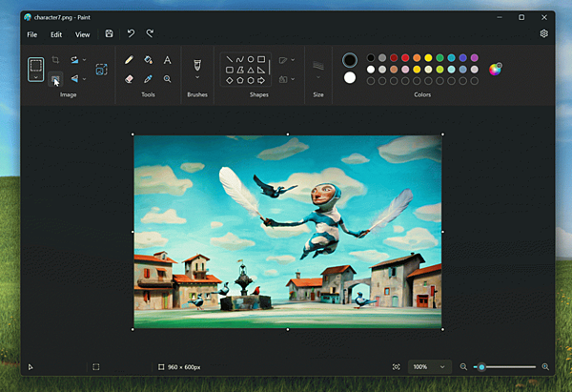Screen dimensions: 572x392
Task: Open the Resize and skew tool
Action: click(x=101, y=69)
